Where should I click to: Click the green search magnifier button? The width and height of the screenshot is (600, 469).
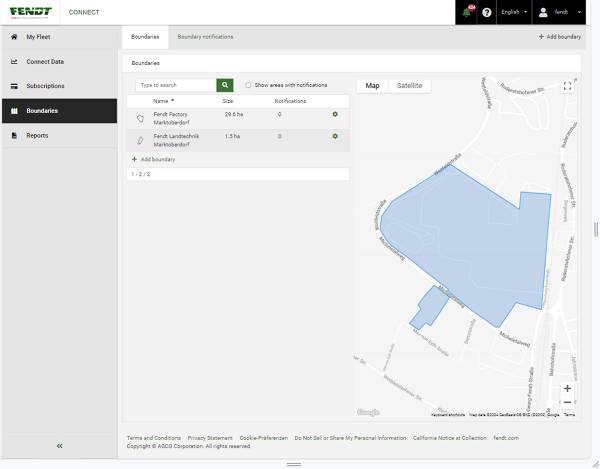point(225,86)
